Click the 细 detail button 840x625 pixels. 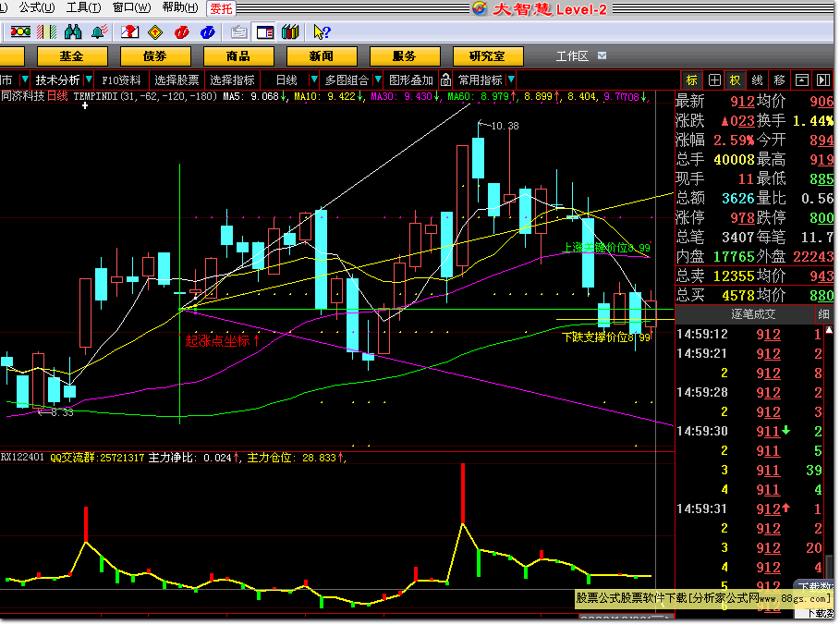[x=824, y=314]
